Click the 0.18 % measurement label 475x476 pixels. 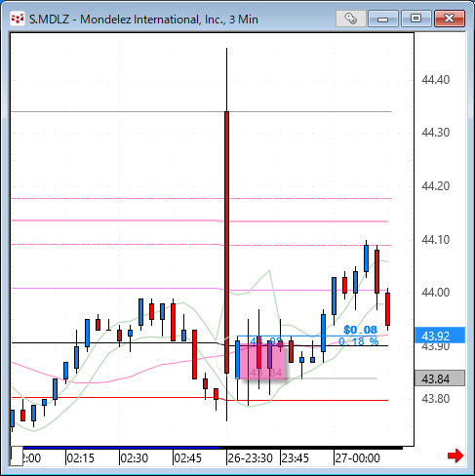[358, 341]
